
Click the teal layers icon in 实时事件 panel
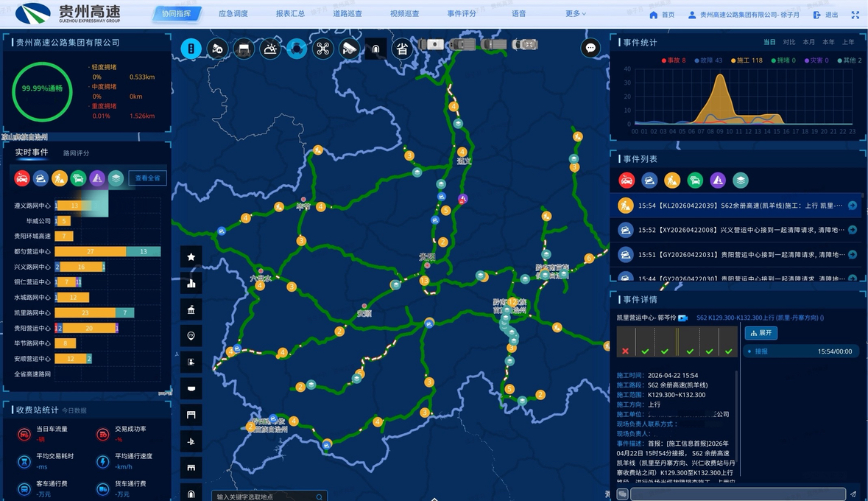click(x=116, y=178)
